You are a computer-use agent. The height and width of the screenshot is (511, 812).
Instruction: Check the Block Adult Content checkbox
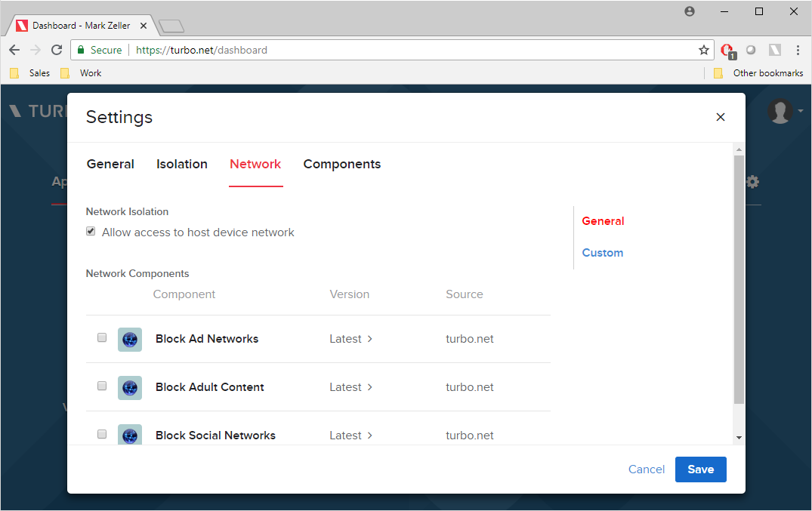pyautogui.click(x=102, y=385)
